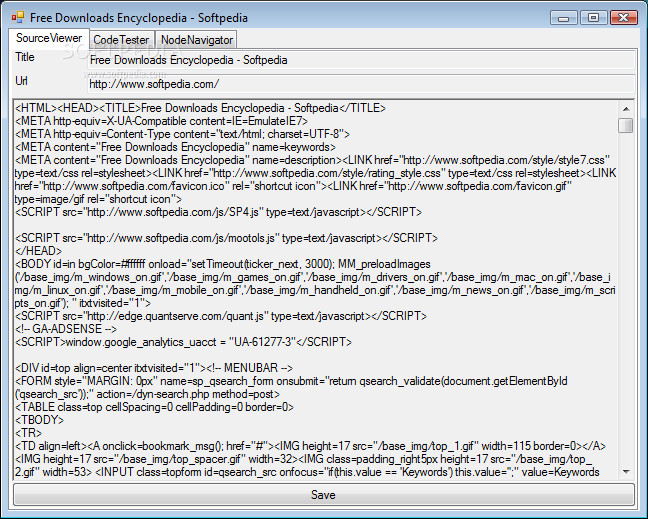Click the line beginning 'mg/m_linux_on.gif'
This screenshot has width=648, height=519.
coord(315,290)
